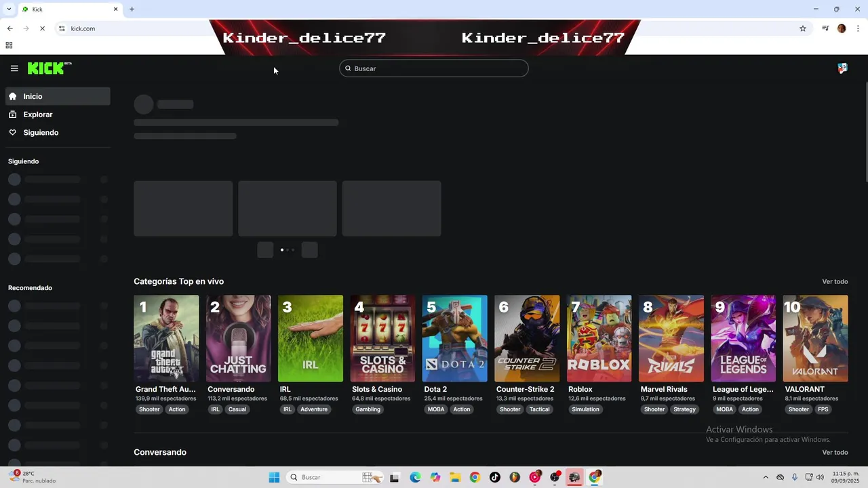The height and width of the screenshot is (488, 868).
Task: Bookmark this page with the star icon
Action: pyautogui.click(x=803, y=28)
